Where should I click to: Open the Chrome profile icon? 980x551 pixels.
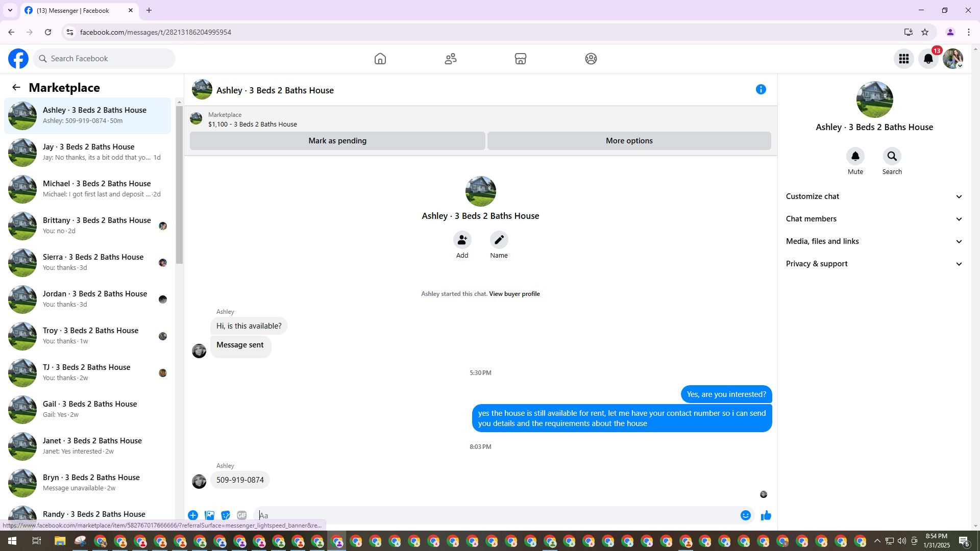tap(950, 32)
